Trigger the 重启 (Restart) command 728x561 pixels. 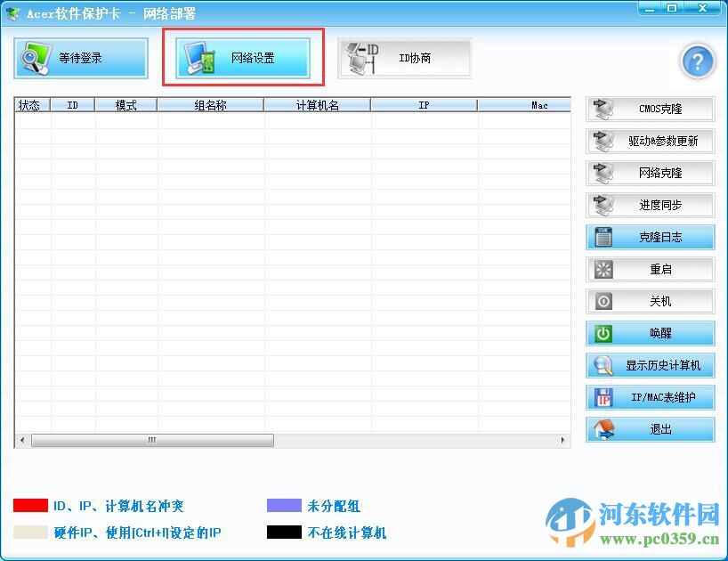[649, 269]
